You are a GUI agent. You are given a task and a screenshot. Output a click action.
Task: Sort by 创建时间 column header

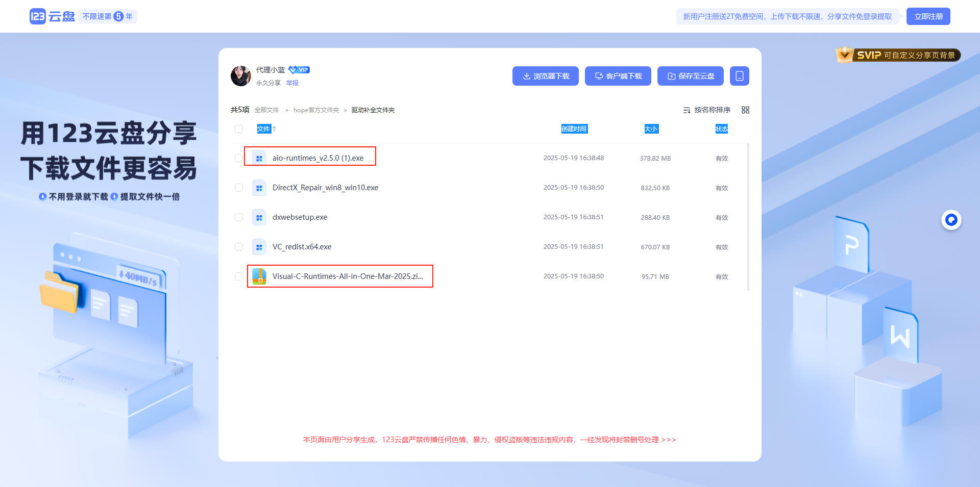click(574, 129)
